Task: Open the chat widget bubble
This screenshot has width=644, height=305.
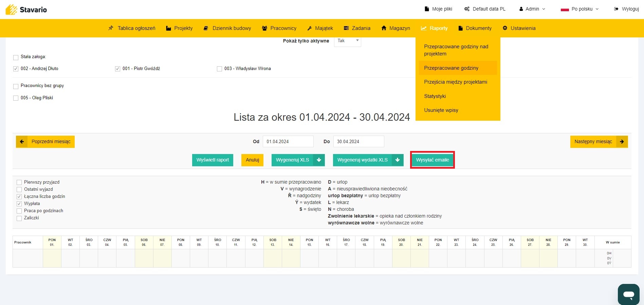Action: (629, 294)
